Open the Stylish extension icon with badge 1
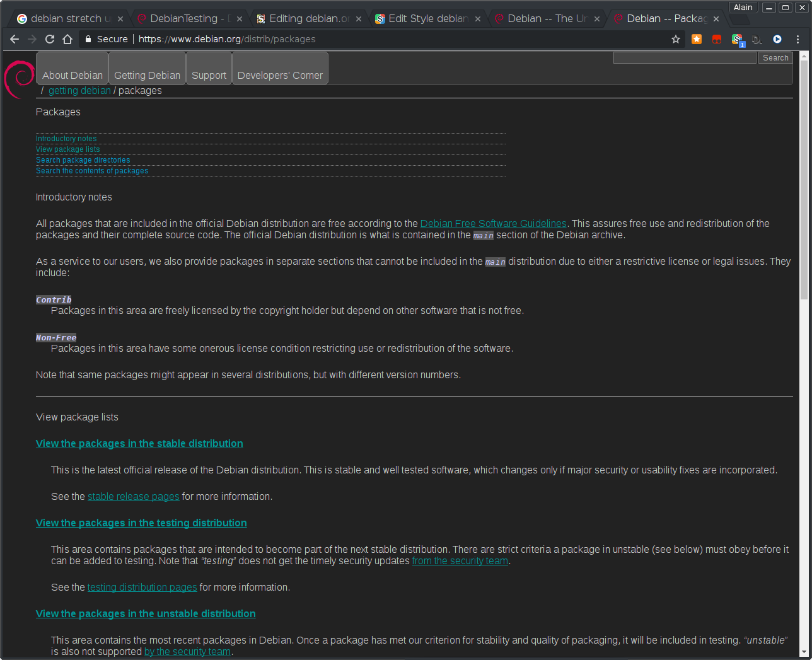The width and height of the screenshot is (812, 660). pyautogui.click(x=737, y=38)
